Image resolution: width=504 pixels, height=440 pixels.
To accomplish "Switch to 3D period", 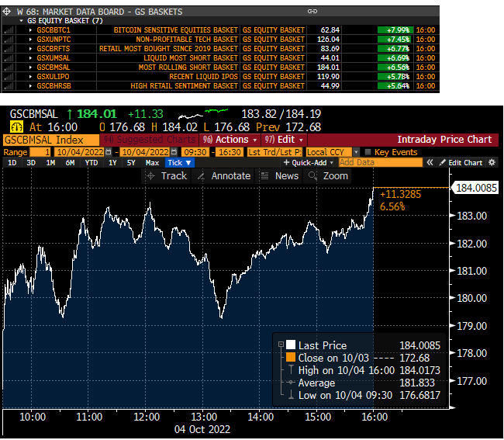I will [x=31, y=163].
